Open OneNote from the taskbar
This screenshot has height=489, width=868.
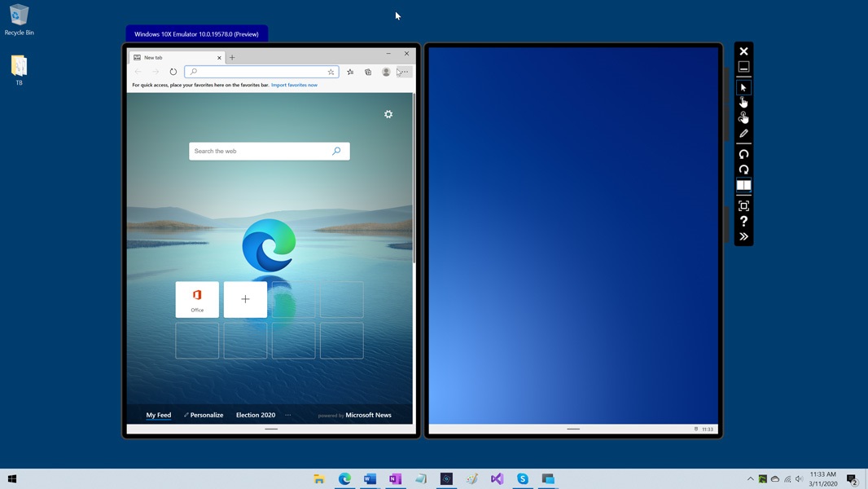tap(395, 479)
